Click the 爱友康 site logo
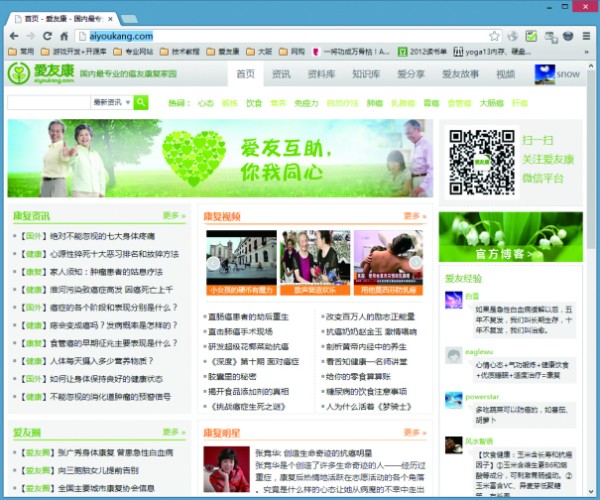Viewport: 600px width, 500px height. pos(39,74)
